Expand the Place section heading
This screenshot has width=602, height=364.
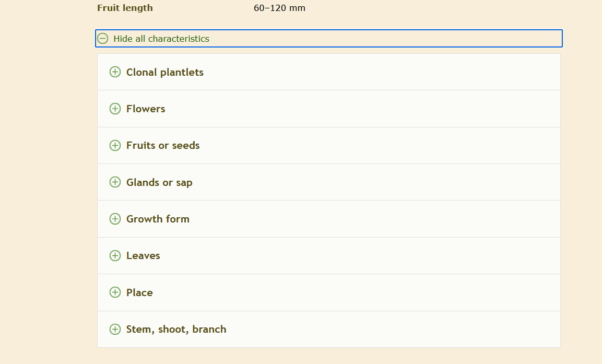(139, 292)
